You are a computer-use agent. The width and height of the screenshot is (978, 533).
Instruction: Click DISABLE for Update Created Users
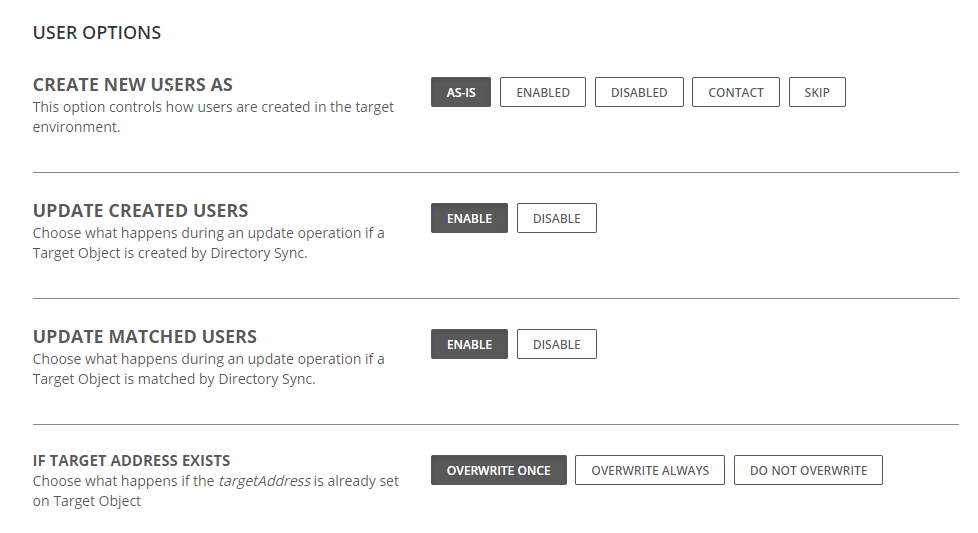click(557, 218)
